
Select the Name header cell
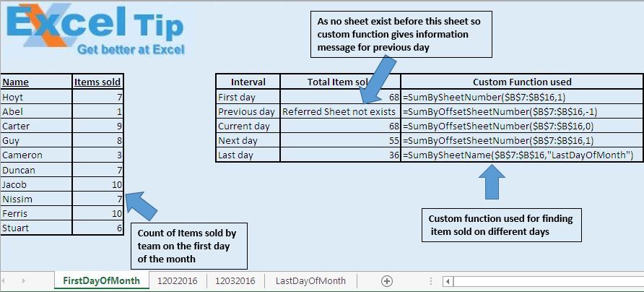click(36, 82)
